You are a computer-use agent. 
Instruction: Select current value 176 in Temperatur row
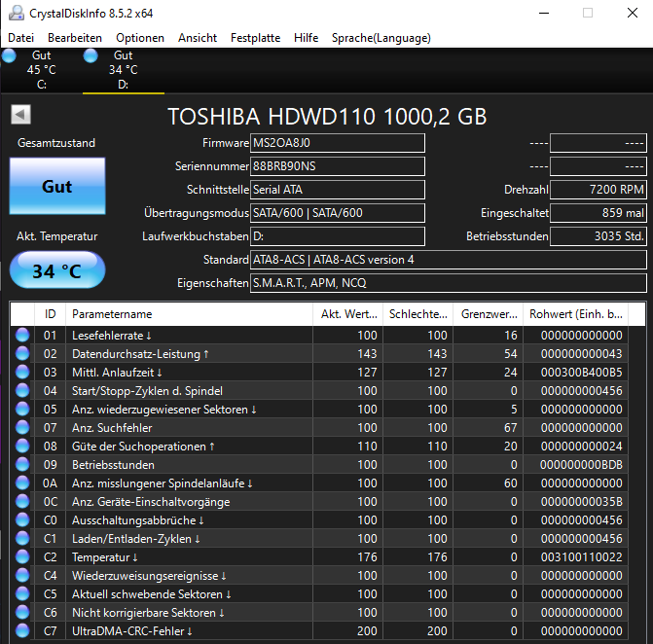tap(367, 557)
